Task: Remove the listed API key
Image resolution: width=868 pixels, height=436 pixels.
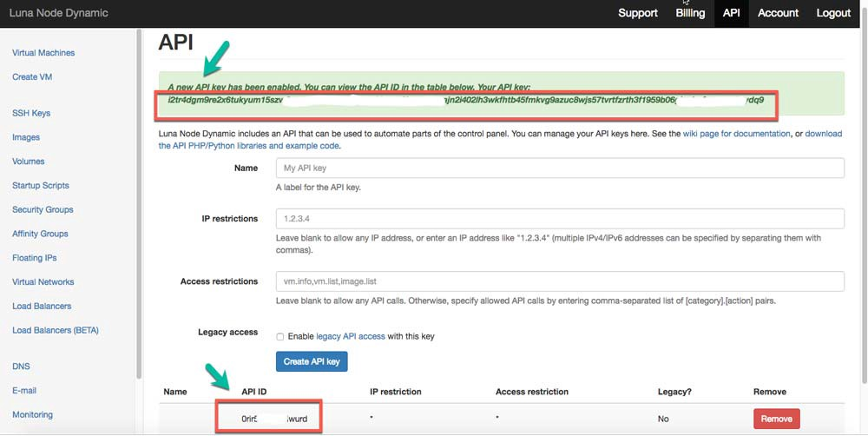Action: [776, 419]
